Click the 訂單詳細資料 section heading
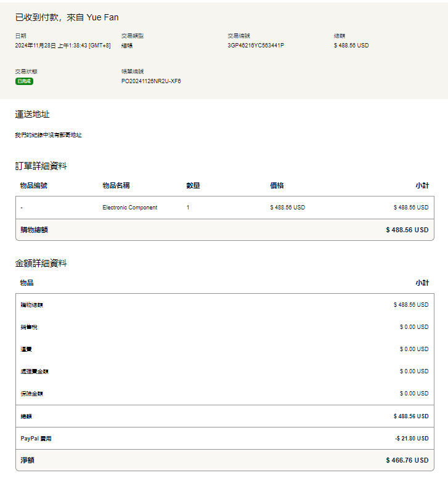Viewport: 448px width, 478px height. point(41,166)
